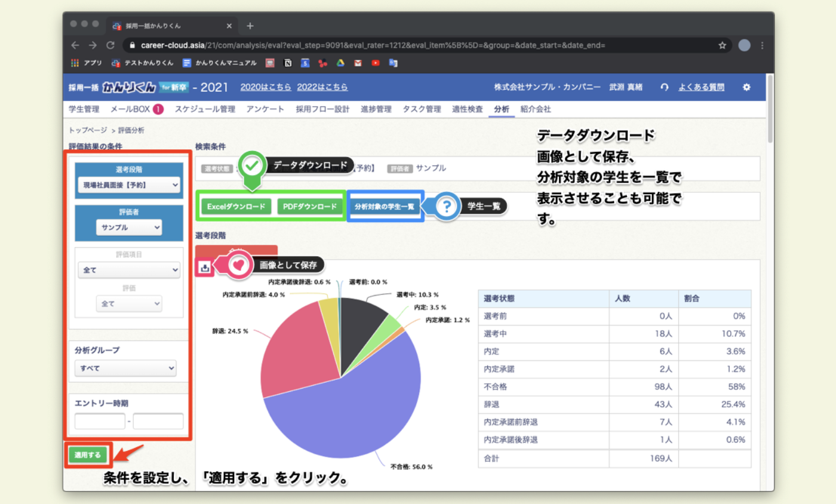Switch to the 学生管理 tab
Image resolution: width=836 pixels, height=504 pixels.
click(x=84, y=109)
